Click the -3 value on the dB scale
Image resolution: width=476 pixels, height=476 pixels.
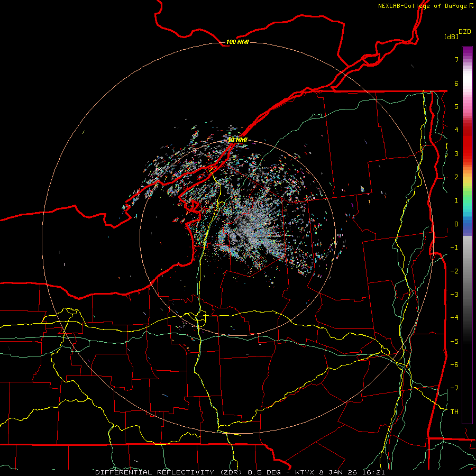(x=454, y=294)
